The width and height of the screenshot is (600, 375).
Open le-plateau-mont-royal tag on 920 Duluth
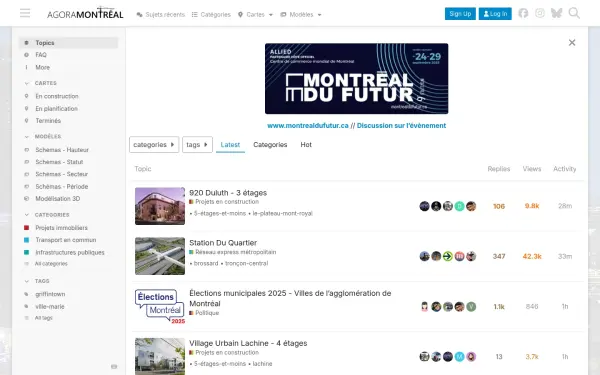click(x=282, y=214)
